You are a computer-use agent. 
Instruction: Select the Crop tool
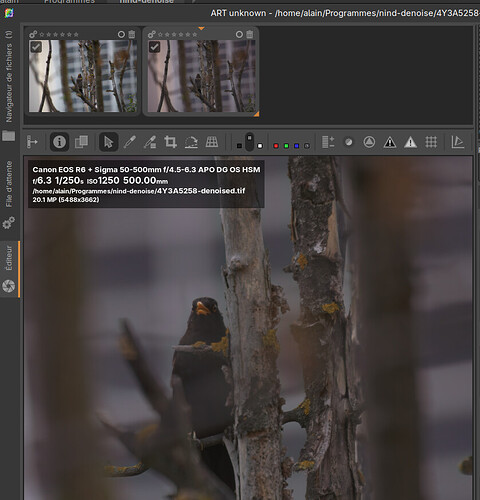click(x=170, y=142)
